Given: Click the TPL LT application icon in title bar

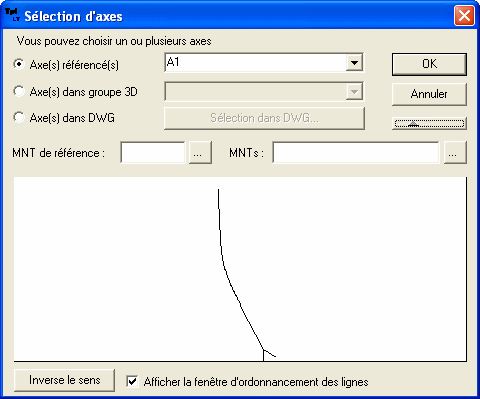Looking at the screenshot, I should pos(13,15).
